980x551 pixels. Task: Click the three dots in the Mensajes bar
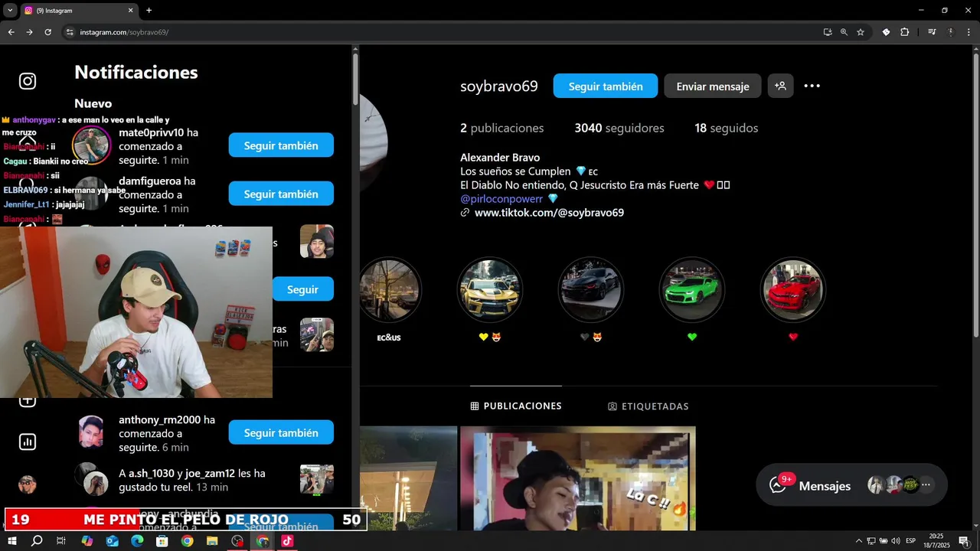tap(926, 484)
